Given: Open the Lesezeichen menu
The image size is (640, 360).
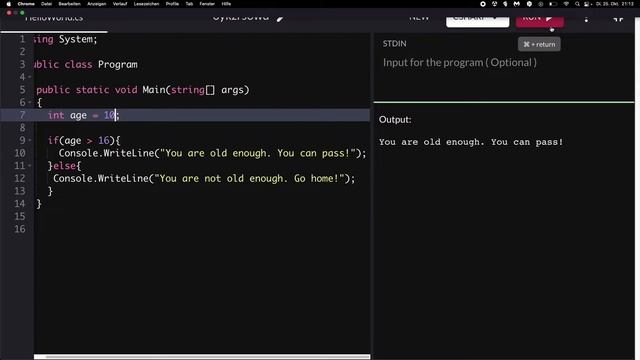Looking at the screenshot, I should [x=147, y=4].
